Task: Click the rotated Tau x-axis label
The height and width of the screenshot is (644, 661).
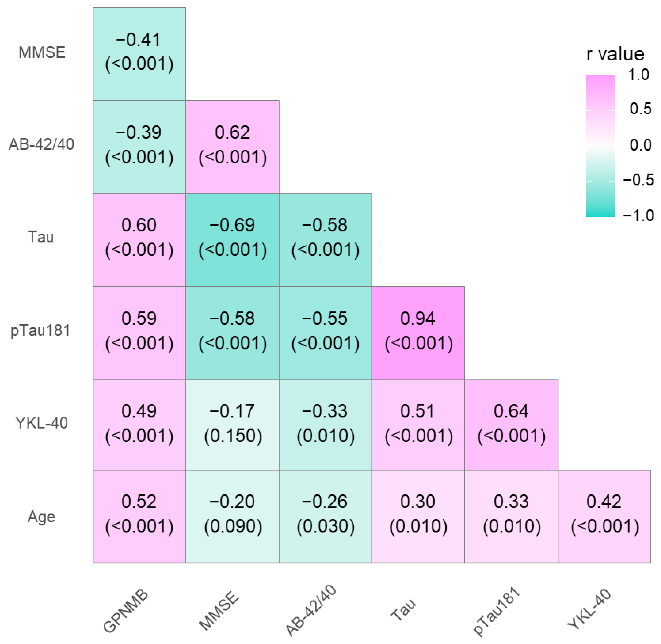Action: 403,609
